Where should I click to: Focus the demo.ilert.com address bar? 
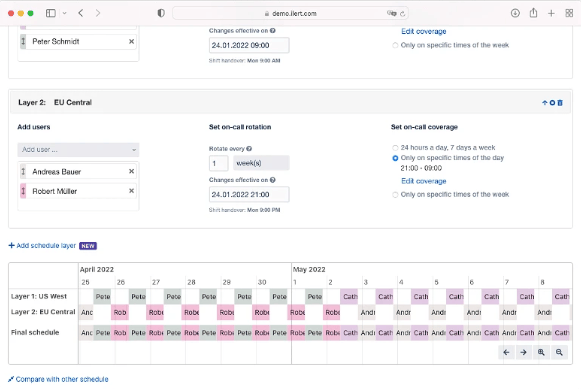290,13
